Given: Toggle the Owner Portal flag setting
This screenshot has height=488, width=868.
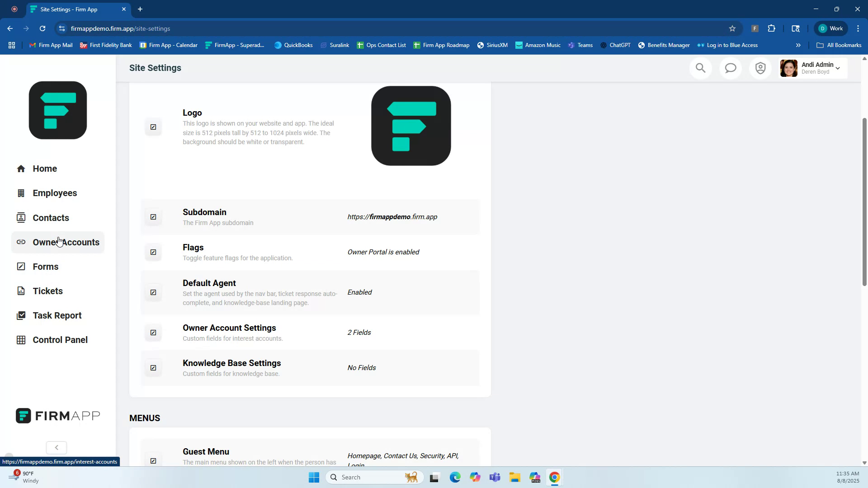Looking at the screenshot, I should 382,252.
